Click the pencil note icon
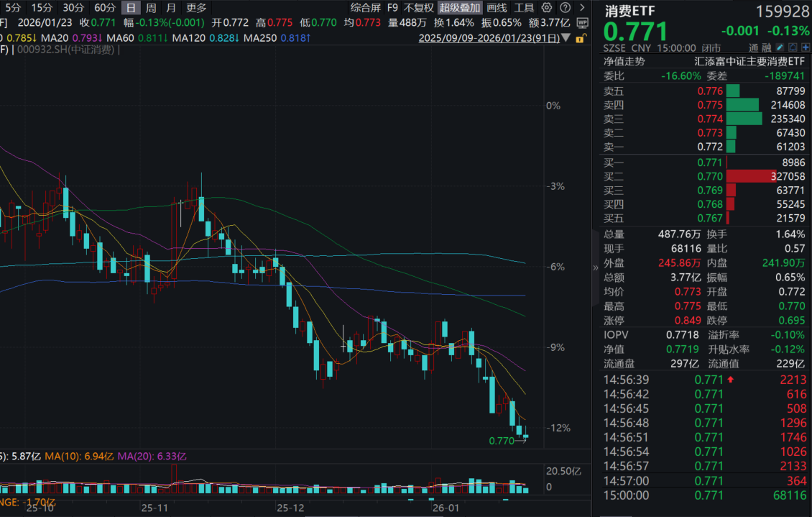This screenshot has width=812, height=517. coord(778,46)
